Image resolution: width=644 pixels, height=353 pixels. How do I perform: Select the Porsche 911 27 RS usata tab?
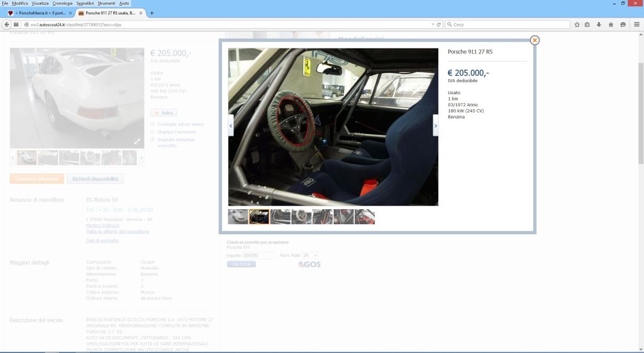tap(110, 13)
